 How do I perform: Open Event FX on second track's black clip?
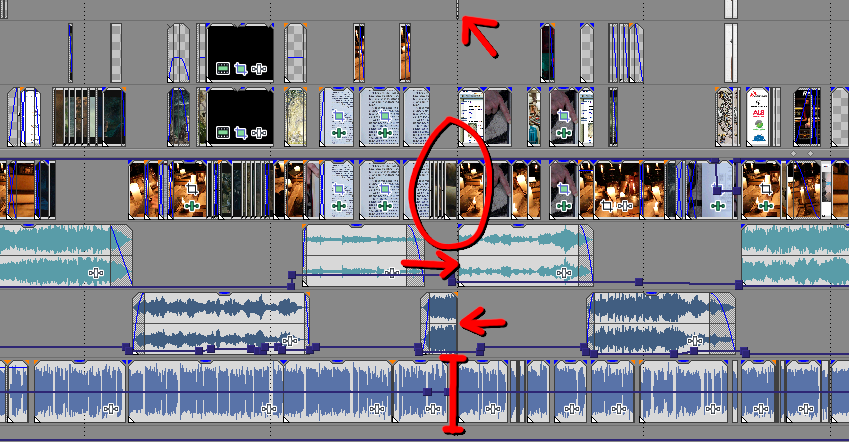(259, 133)
